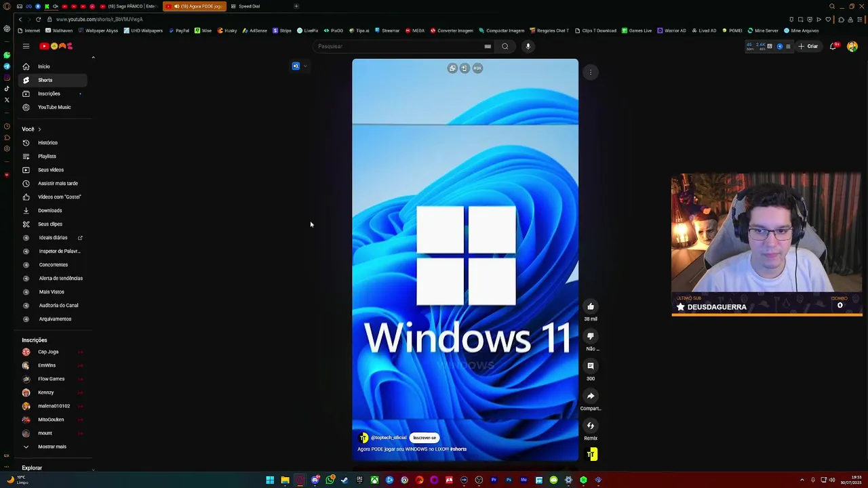Reload the page
Screen dimensions: 868x488
(39, 20)
